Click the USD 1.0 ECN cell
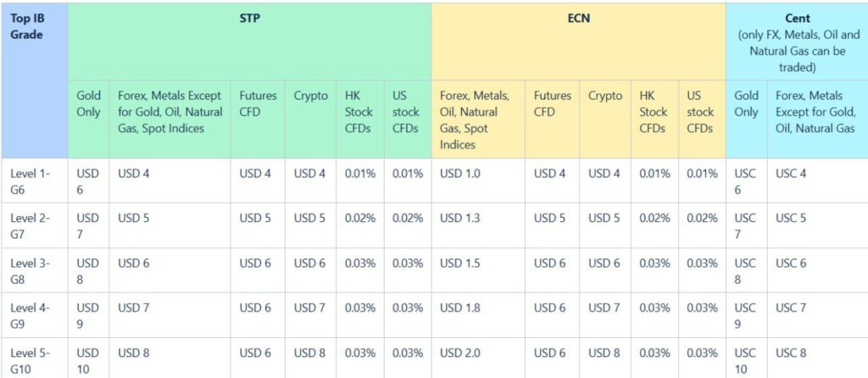Image resolution: width=868 pixels, height=378 pixels. tap(478, 181)
